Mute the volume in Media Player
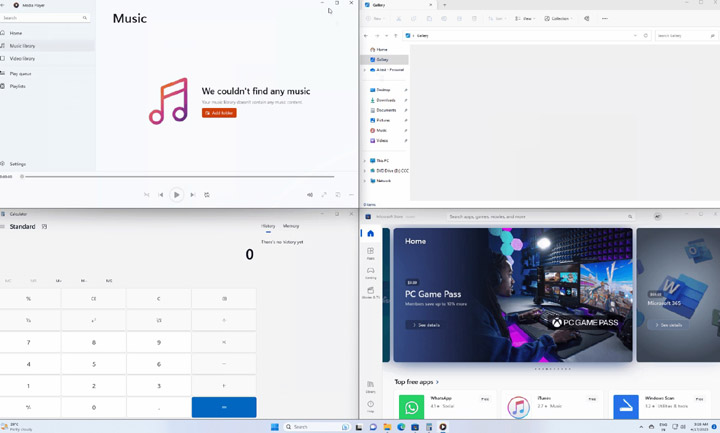This screenshot has width=720, height=433. click(x=309, y=195)
